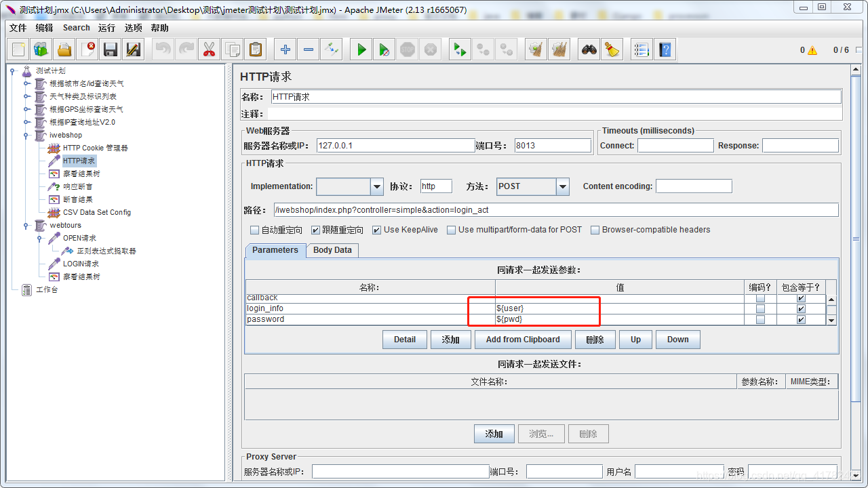Clear current results with single broom icon
The image size is (868, 488).
[x=536, y=49]
